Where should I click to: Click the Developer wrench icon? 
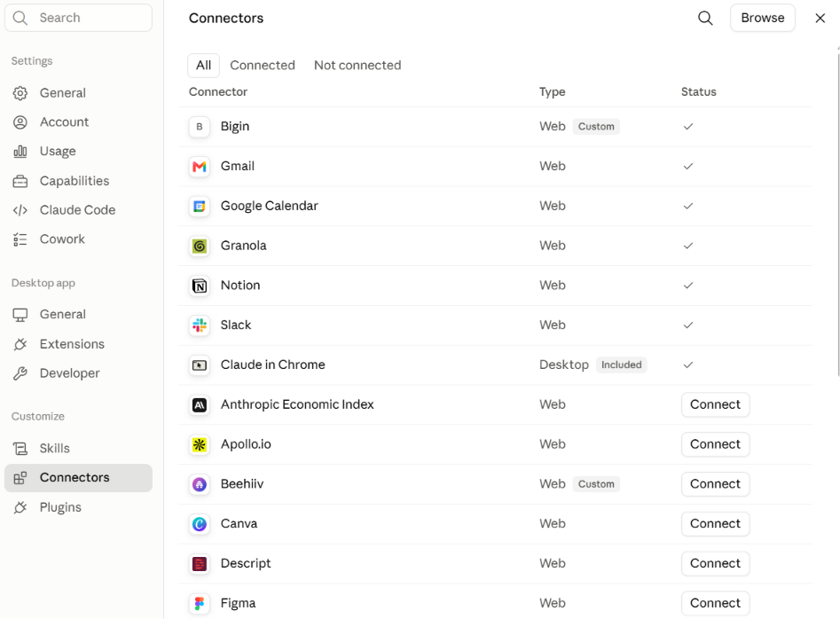point(20,373)
